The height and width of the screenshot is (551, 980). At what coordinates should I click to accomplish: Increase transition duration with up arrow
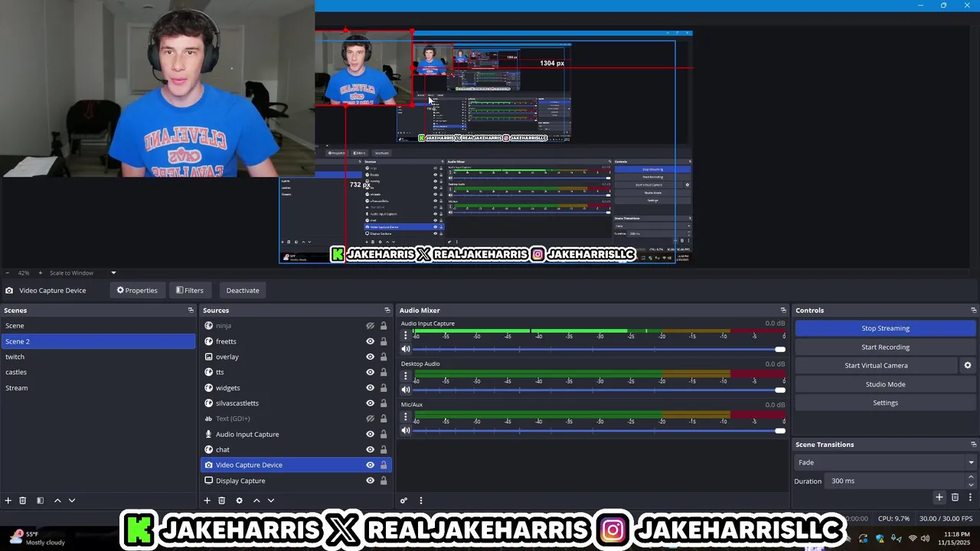click(x=971, y=478)
